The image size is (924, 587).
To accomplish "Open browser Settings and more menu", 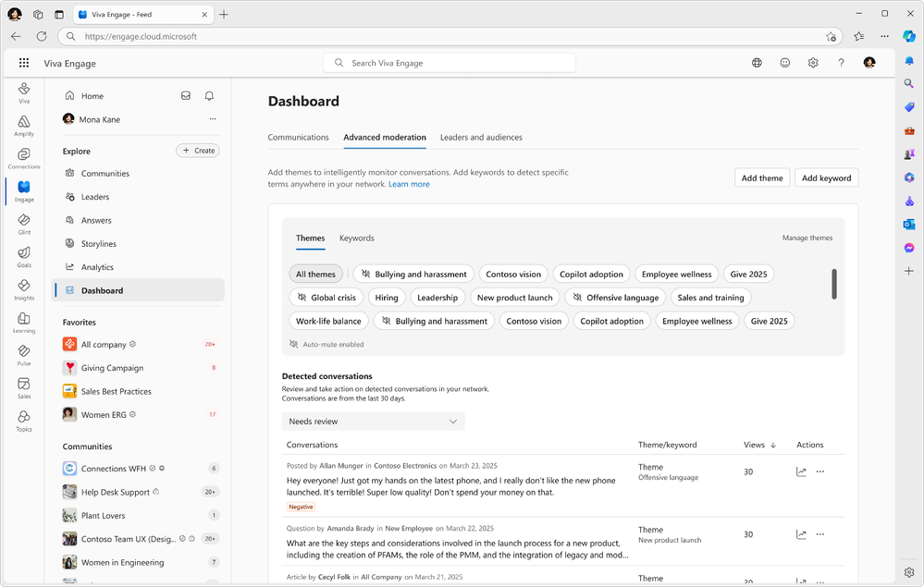I will pyautogui.click(x=884, y=36).
